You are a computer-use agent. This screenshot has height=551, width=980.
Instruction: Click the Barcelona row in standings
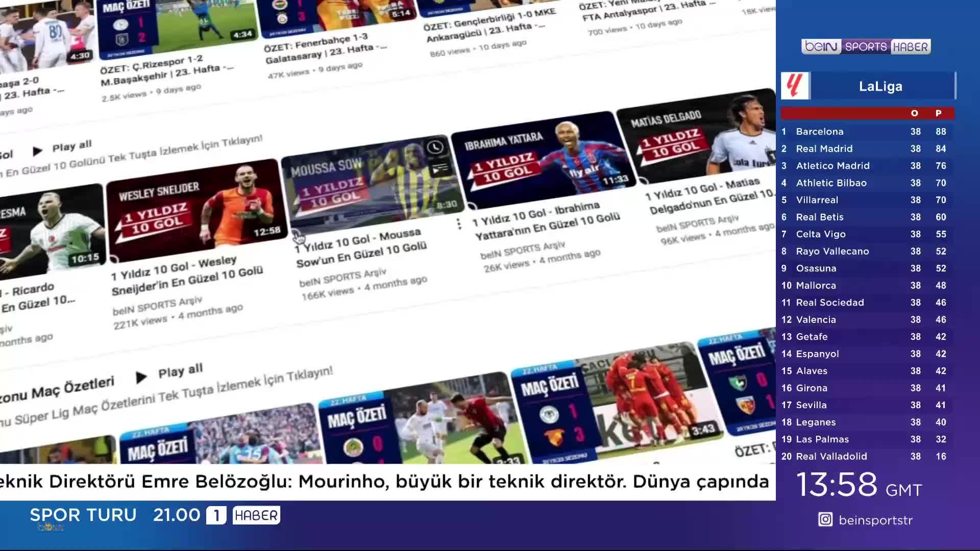tap(867, 132)
